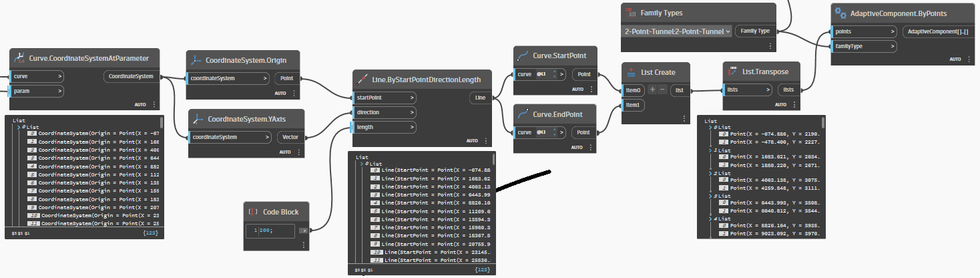Click the CoordinateSystem.Origin node icon
980x278 pixels.
point(197,60)
